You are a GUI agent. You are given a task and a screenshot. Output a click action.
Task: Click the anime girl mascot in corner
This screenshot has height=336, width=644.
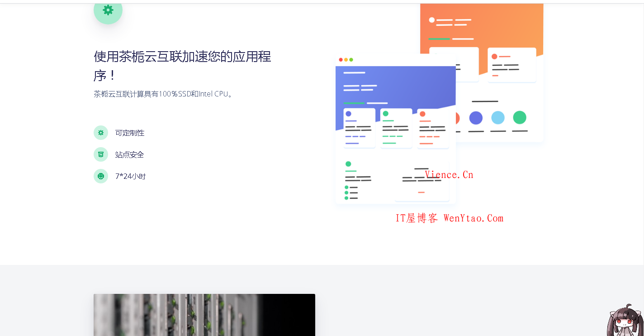coord(625,321)
